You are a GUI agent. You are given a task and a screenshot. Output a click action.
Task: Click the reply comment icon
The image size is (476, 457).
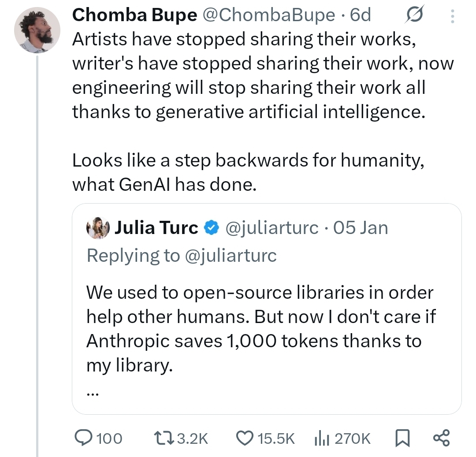(82, 438)
